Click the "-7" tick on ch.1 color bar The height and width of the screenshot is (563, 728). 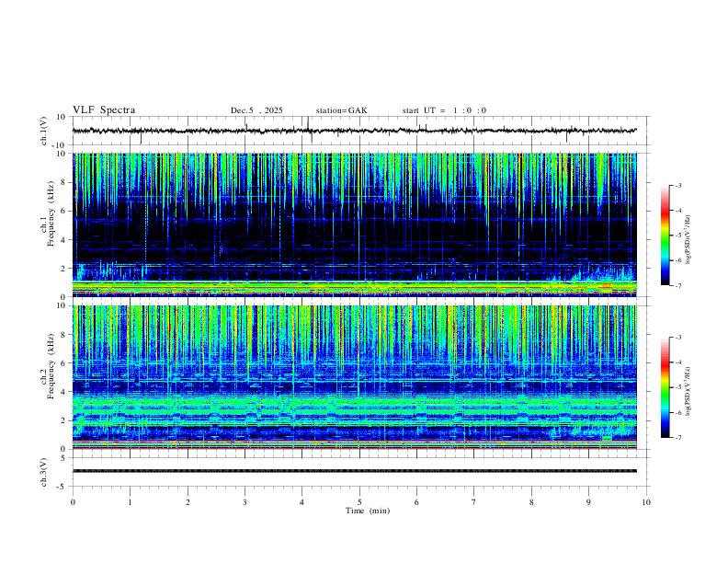[677, 285]
